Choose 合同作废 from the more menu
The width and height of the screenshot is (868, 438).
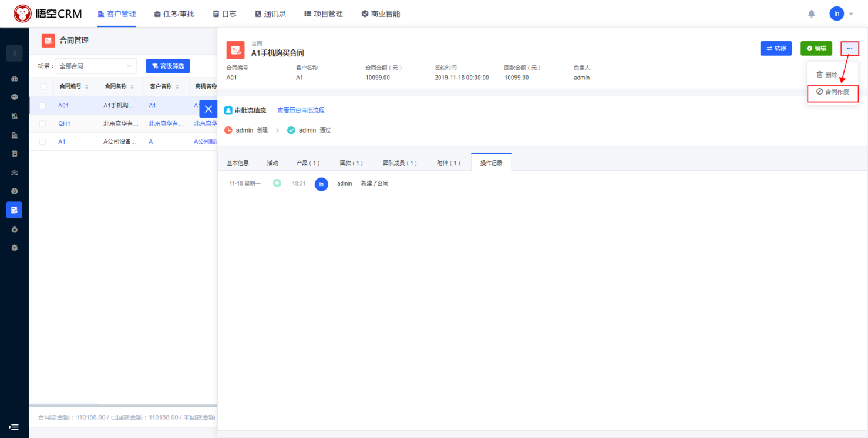point(833,92)
